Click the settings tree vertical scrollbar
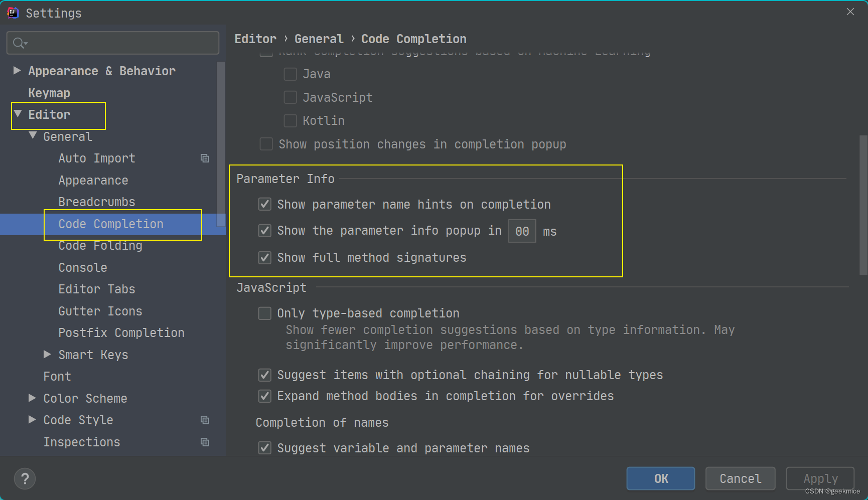Screen dimensions: 868x500 click(x=221, y=144)
